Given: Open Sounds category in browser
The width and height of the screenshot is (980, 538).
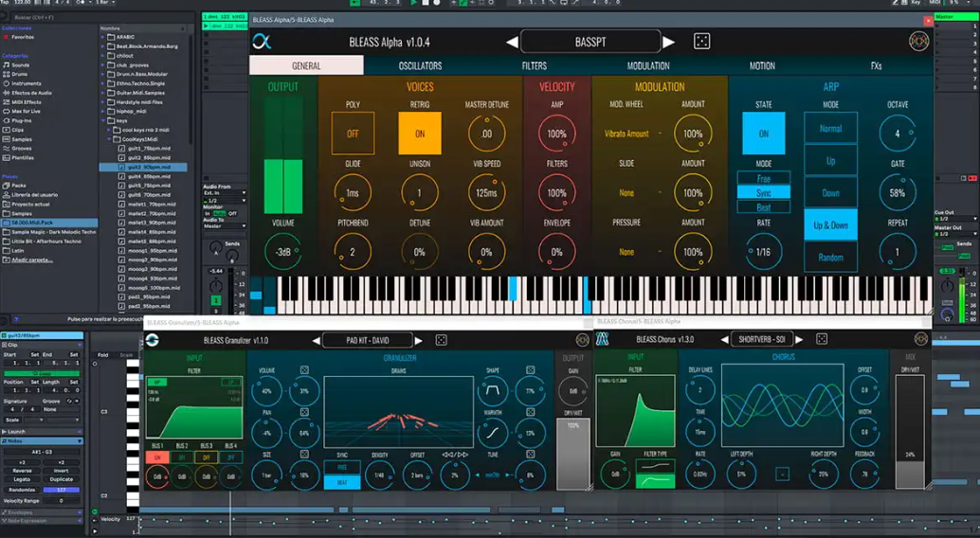Looking at the screenshot, I should point(20,65).
